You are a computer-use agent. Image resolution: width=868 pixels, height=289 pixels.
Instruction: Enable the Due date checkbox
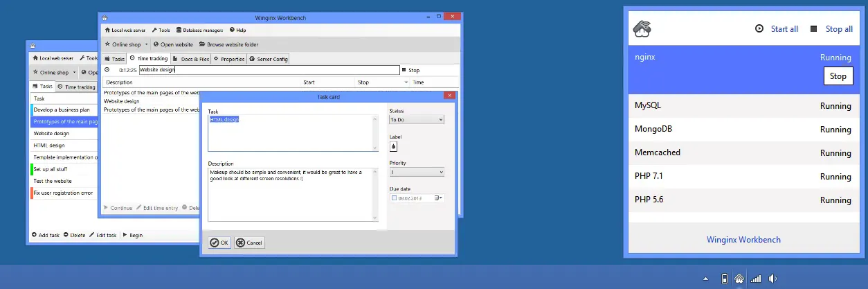pyautogui.click(x=395, y=198)
